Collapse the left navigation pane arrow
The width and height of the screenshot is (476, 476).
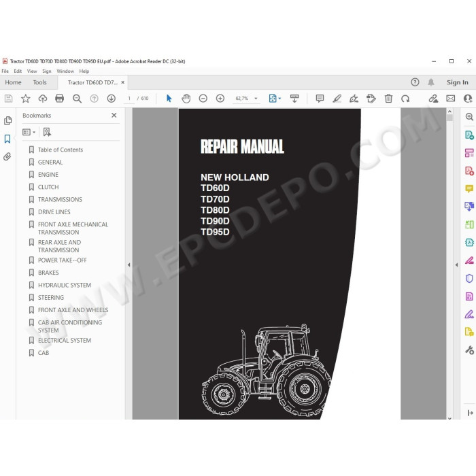[x=129, y=265]
